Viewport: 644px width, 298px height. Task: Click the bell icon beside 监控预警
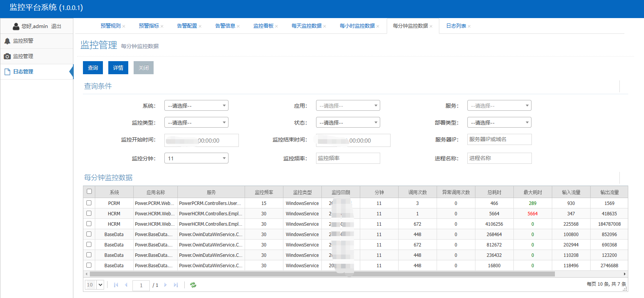[x=7, y=41]
